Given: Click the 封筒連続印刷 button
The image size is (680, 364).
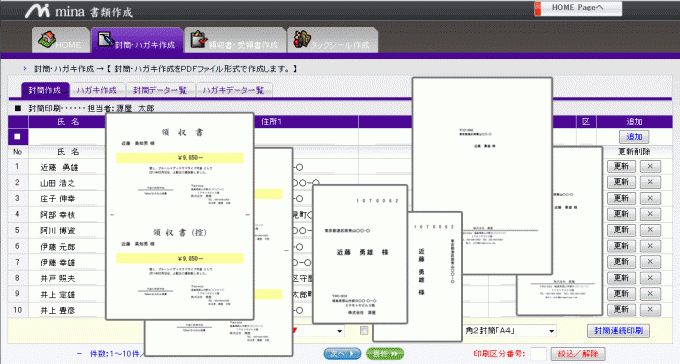Looking at the screenshot, I should (x=618, y=331).
